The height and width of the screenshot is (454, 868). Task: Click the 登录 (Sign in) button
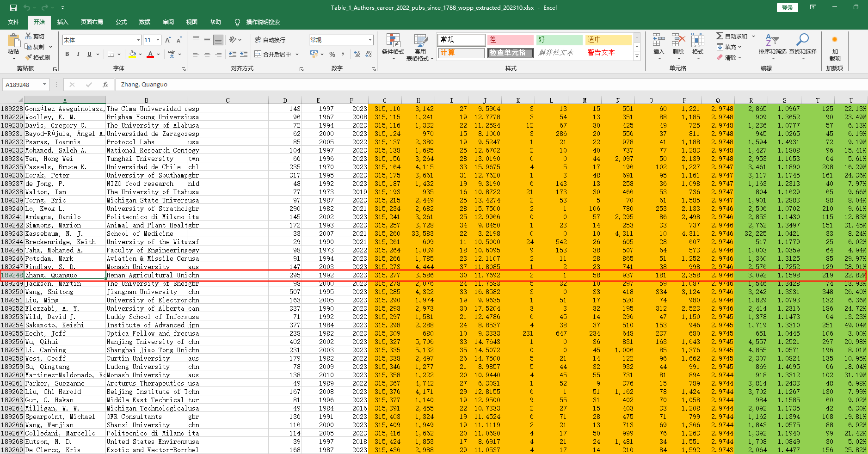pyautogui.click(x=787, y=7)
